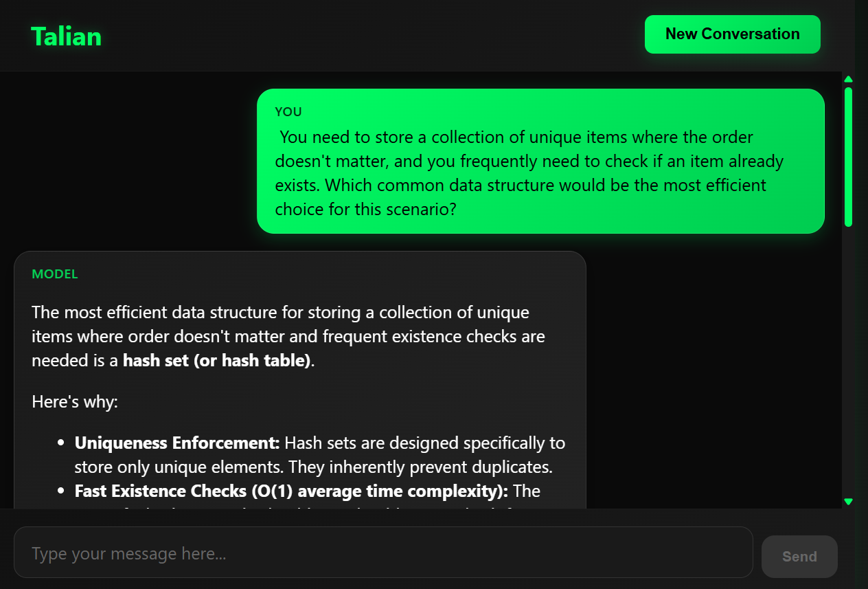
Task: Start a New Conversation
Action: 733,34
